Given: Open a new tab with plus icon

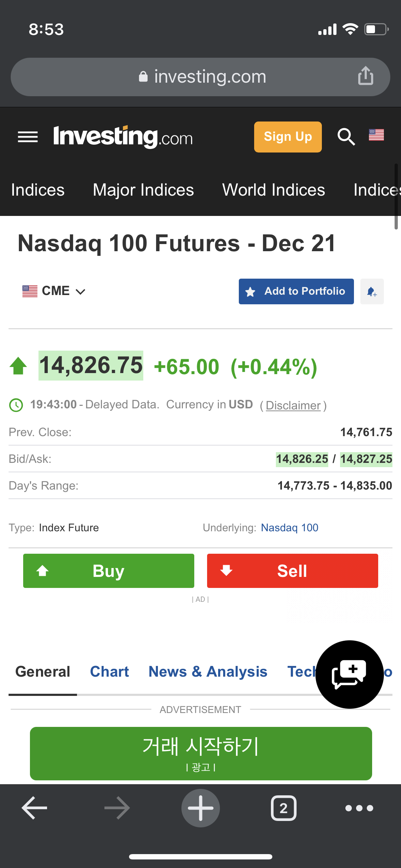Looking at the screenshot, I should point(200,808).
